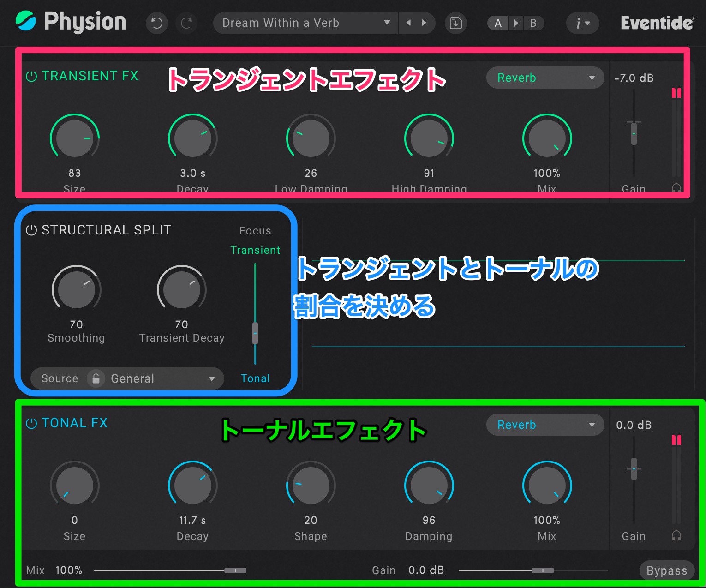Click the redo arrow icon
This screenshot has height=588, width=706.
(x=186, y=23)
